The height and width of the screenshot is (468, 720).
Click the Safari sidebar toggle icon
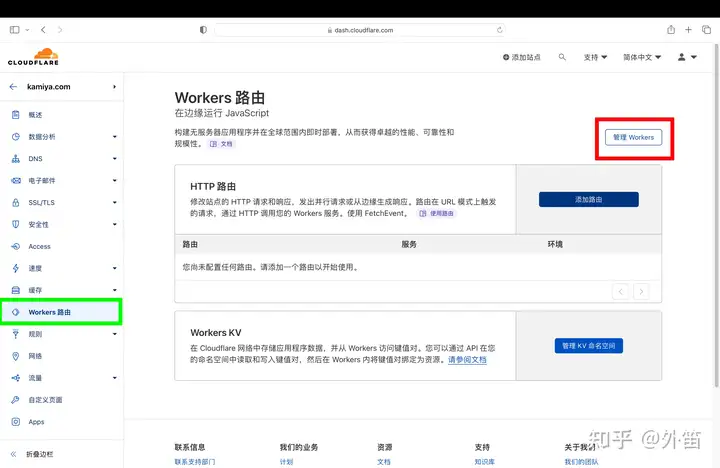click(x=15, y=30)
